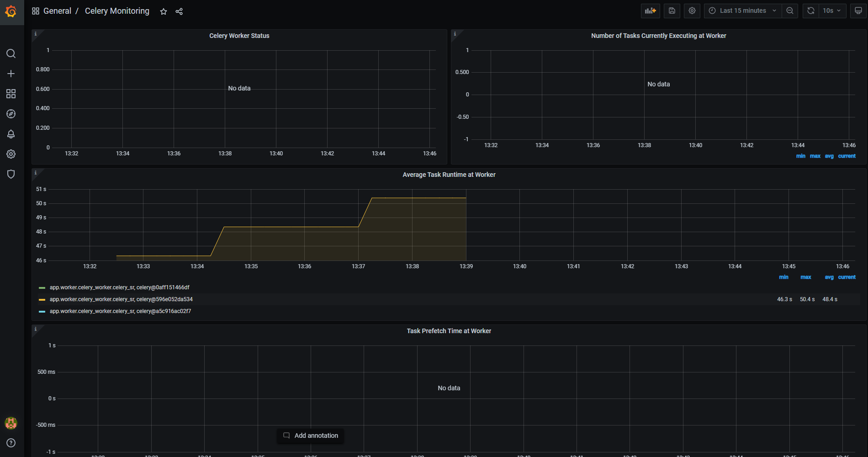Click the Add annotation button

(310, 436)
